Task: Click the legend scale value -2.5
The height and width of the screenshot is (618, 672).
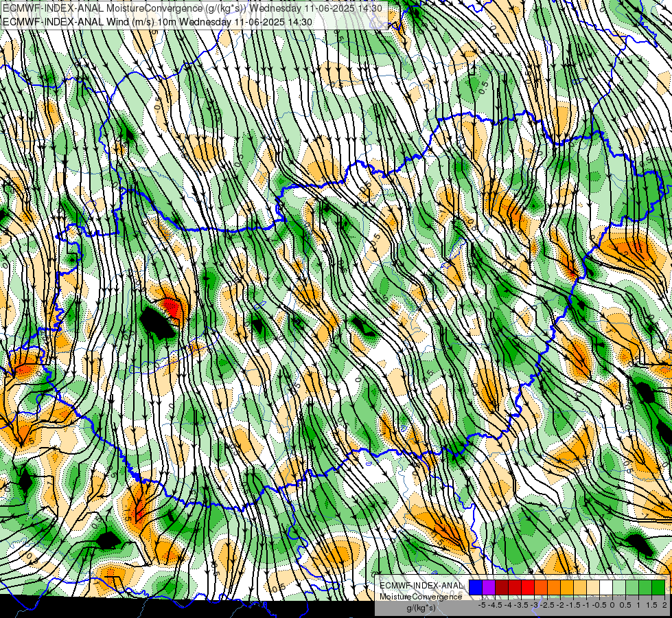Action: [547, 605]
